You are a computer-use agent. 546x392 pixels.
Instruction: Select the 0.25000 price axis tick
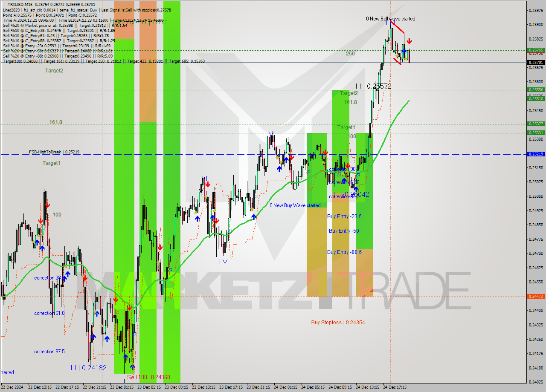click(x=536, y=196)
